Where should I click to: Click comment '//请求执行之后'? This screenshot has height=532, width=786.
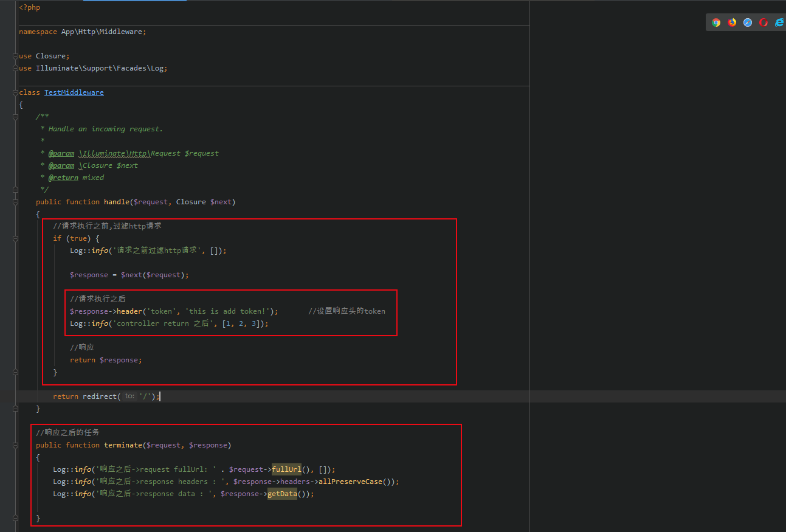98,299
